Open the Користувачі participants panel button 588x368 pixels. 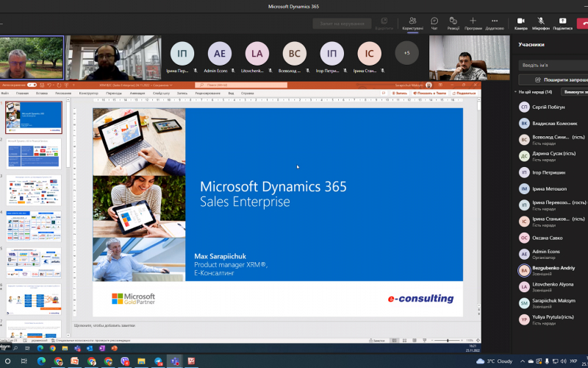pyautogui.click(x=413, y=24)
